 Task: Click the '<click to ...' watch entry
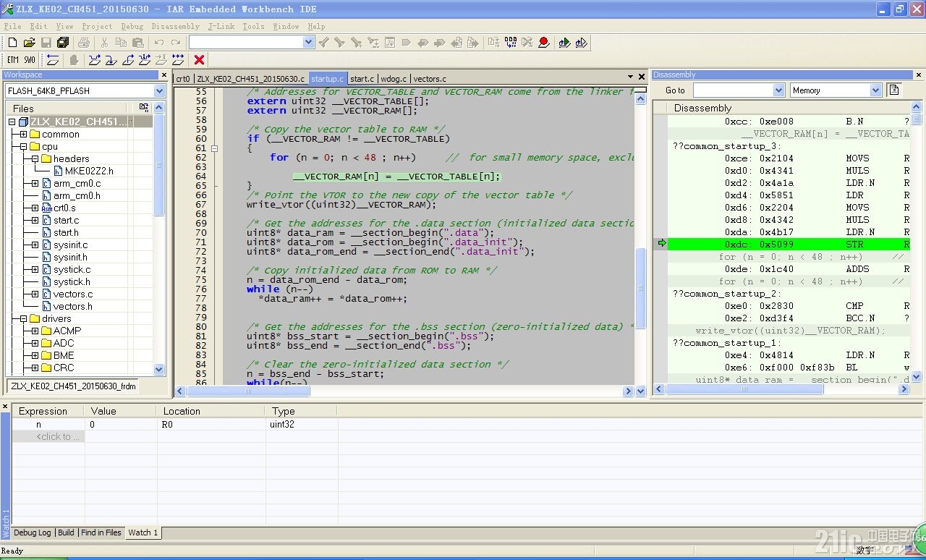(58, 436)
